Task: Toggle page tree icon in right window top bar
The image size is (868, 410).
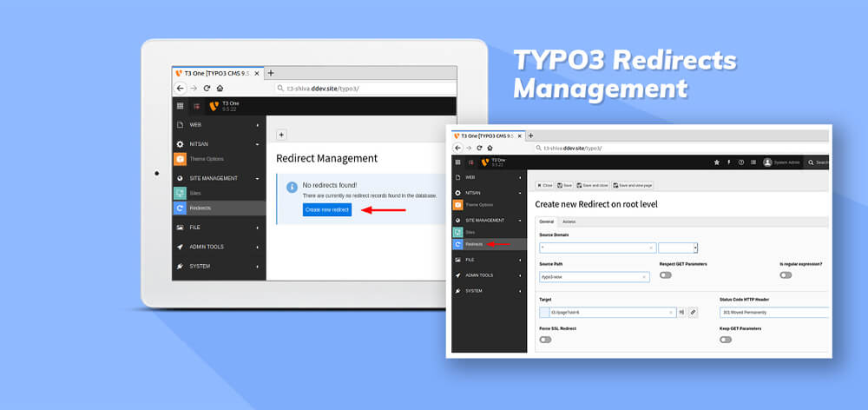Action: pos(471,162)
